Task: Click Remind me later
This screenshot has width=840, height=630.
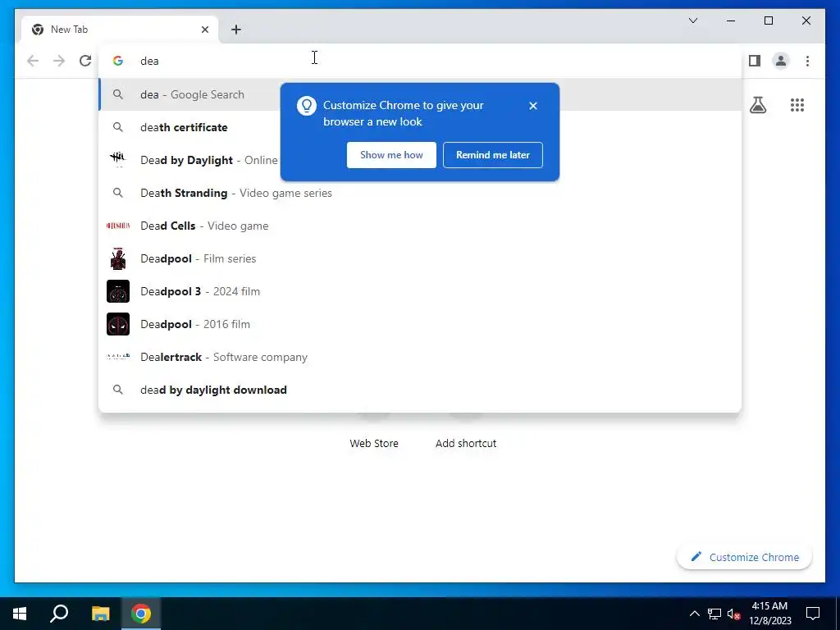Action: pos(492,155)
